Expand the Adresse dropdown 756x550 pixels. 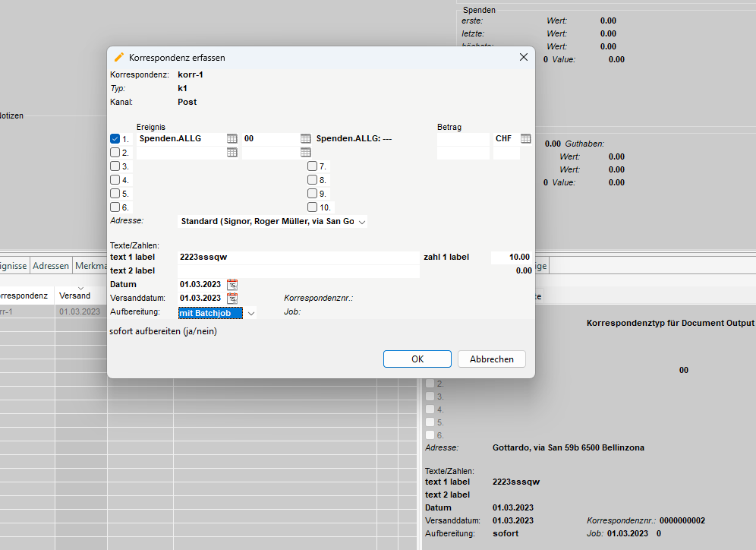(361, 222)
